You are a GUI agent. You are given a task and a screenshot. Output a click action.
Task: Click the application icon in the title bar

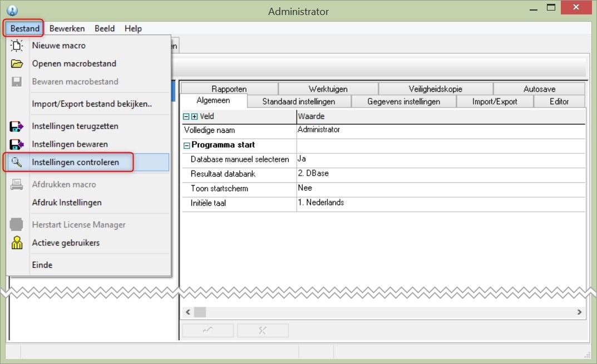coord(12,10)
